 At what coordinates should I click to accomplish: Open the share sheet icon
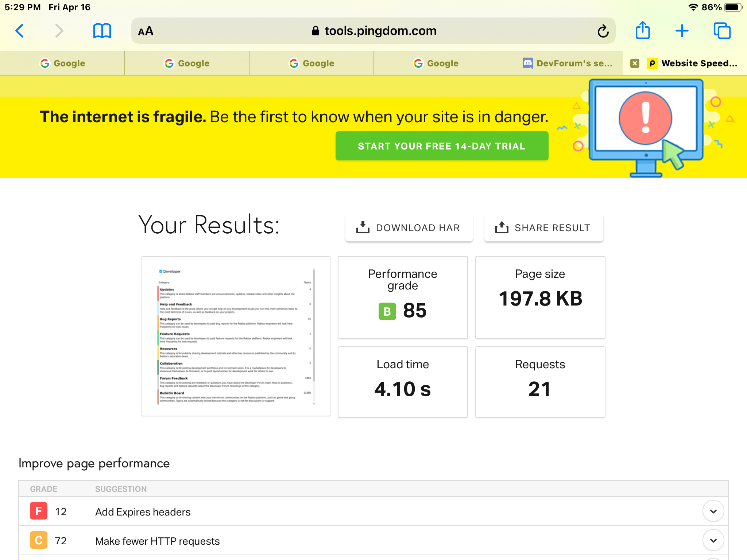pos(642,31)
